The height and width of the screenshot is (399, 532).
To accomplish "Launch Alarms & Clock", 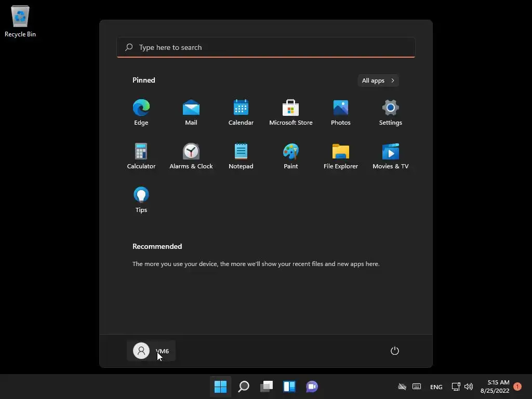I will pos(191,156).
